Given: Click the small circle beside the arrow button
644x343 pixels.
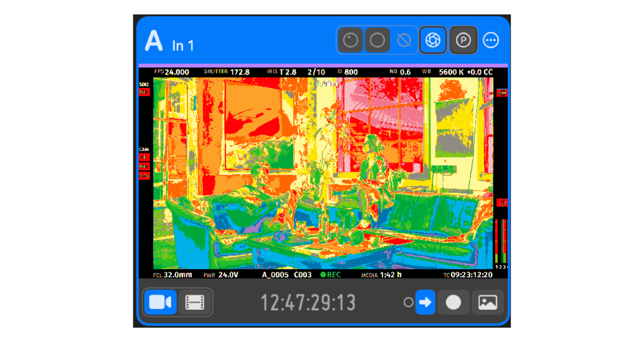Looking at the screenshot, I should (x=409, y=303).
